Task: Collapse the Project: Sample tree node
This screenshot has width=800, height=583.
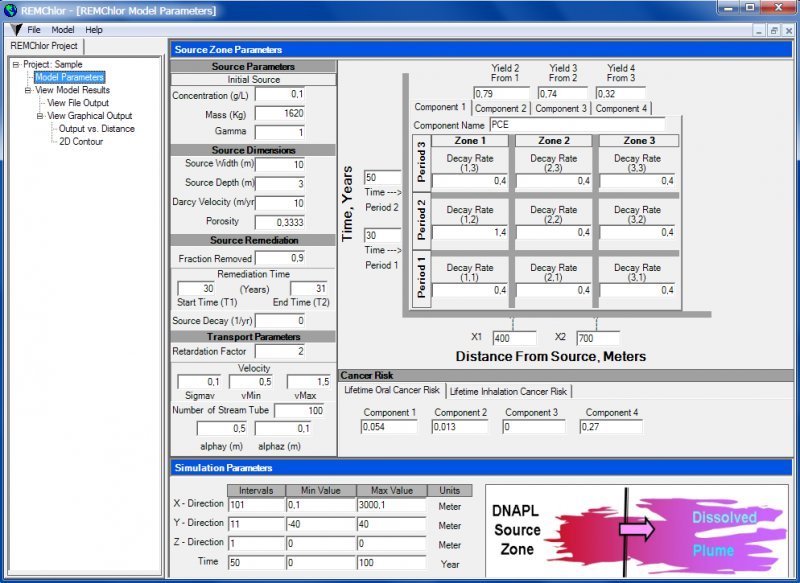Action: (x=16, y=65)
